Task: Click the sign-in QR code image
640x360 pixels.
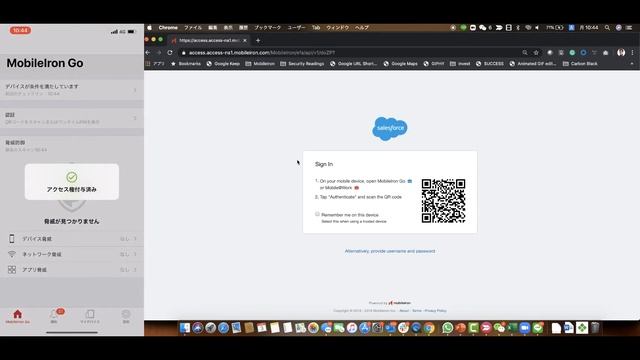Action: point(443,201)
